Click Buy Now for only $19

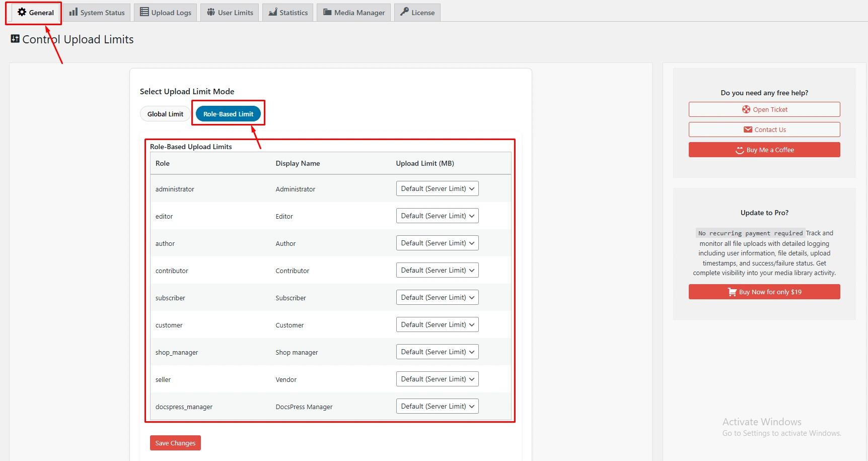[x=764, y=292]
